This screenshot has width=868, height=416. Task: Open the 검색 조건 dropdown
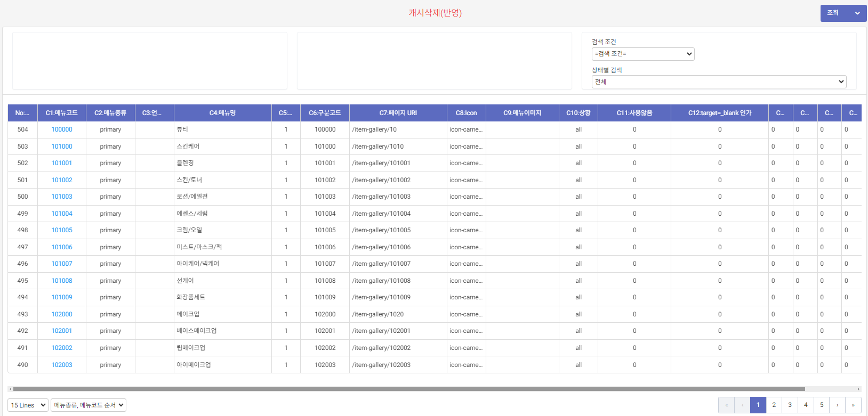643,54
